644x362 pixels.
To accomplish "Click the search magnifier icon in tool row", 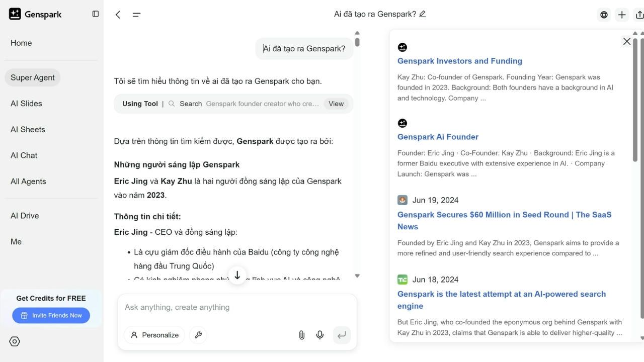I will [172, 104].
